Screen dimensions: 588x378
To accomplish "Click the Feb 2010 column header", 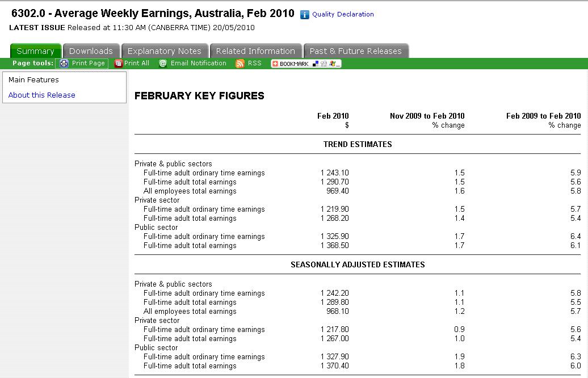I will pyautogui.click(x=333, y=116).
